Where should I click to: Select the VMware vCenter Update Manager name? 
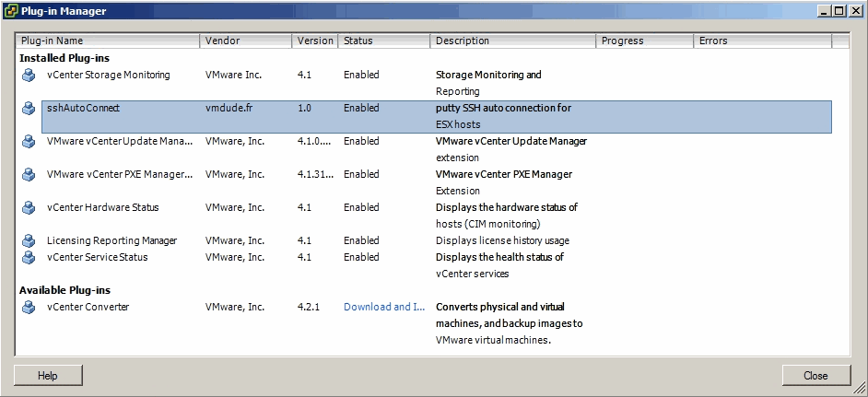120,141
